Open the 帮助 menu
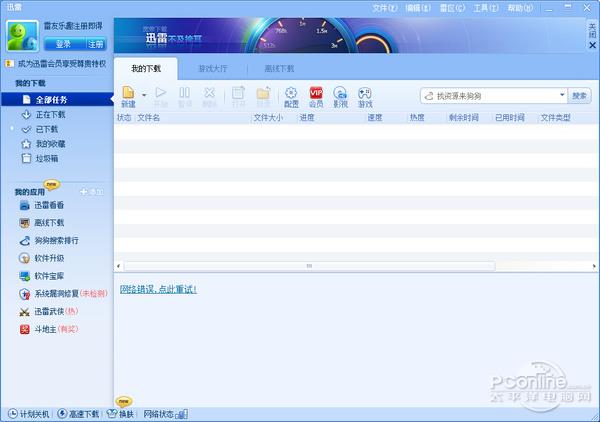This screenshot has width=600, height=422. (520, 8)
